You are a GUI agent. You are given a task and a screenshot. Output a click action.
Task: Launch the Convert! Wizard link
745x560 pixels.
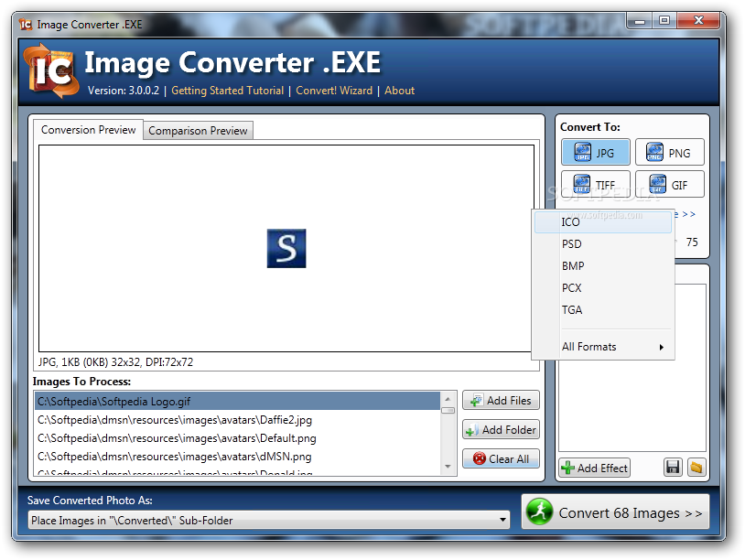point(334,91)
